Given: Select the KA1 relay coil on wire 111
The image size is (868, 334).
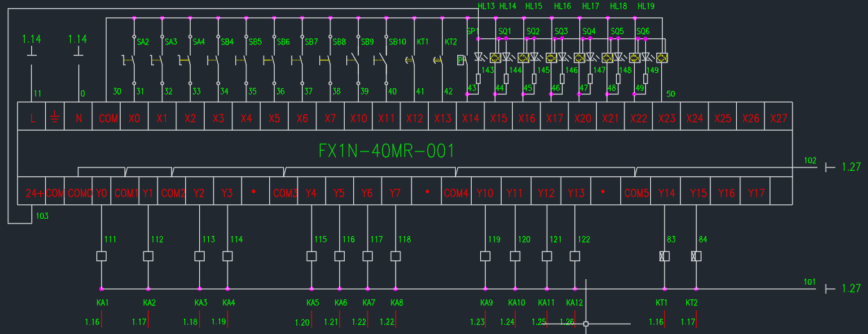Looking at the screenshot, I should click(x=101, y=256).
